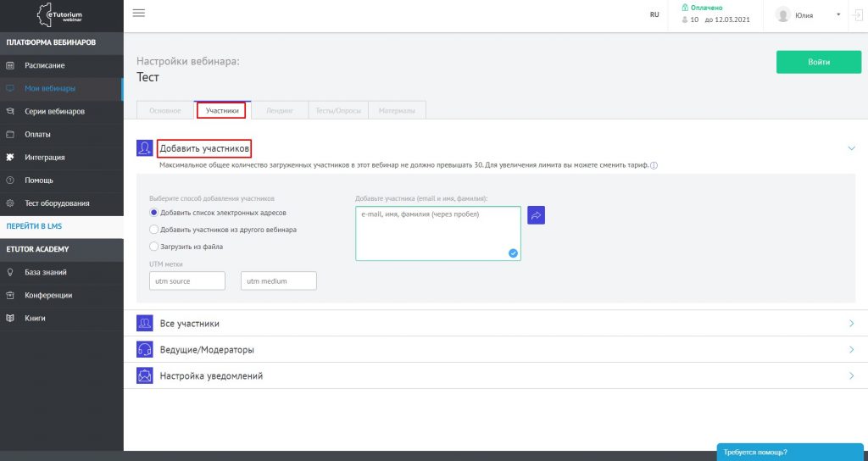Switch to the Тесты/Опросы tab

(x=335, y=110)
